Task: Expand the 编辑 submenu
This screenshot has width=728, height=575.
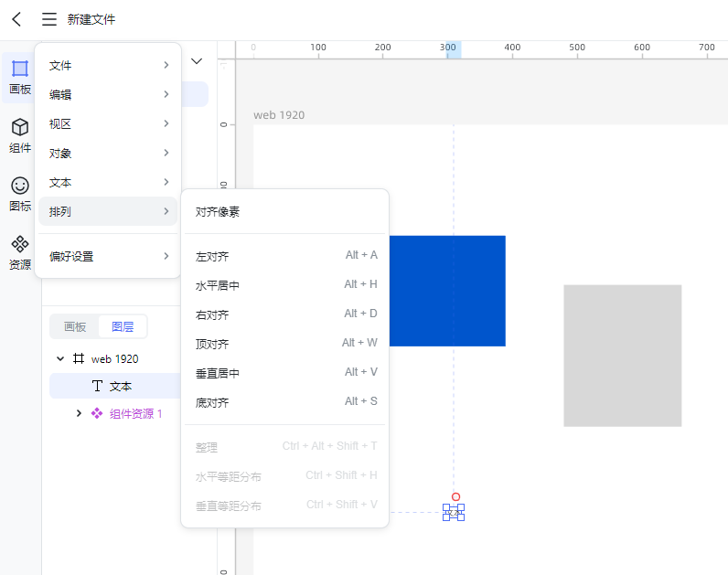Action: [108, 95]
